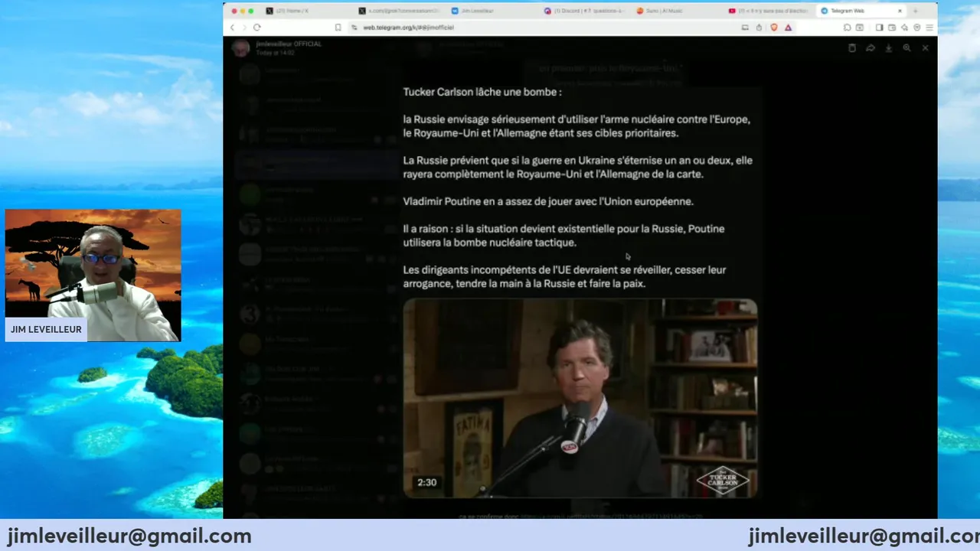Click the paragraph beginning 'la Russie envisage sérieusement'

point(577,126)
